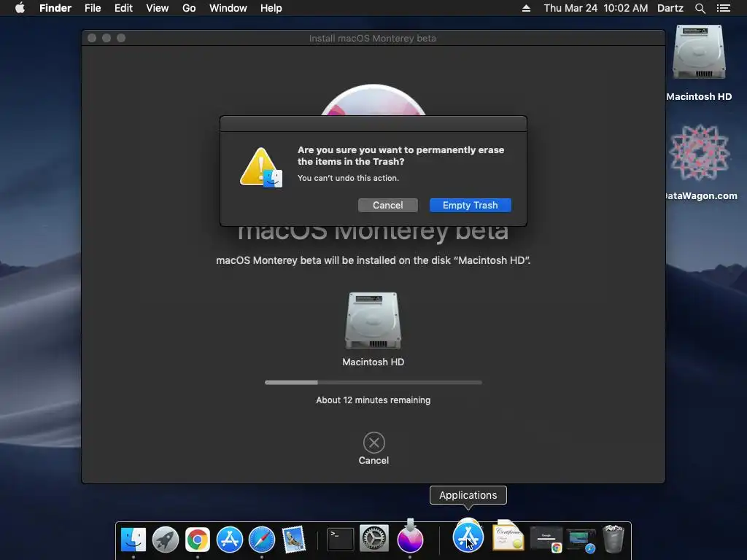Click installer circular X cancel icon

coord(374,443)
